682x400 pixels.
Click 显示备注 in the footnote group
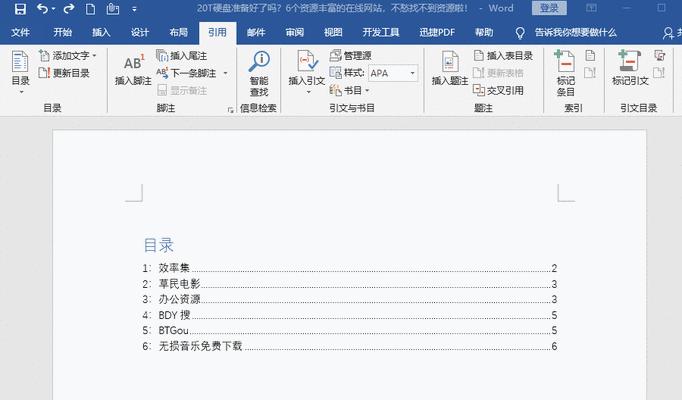click(182, 90)
